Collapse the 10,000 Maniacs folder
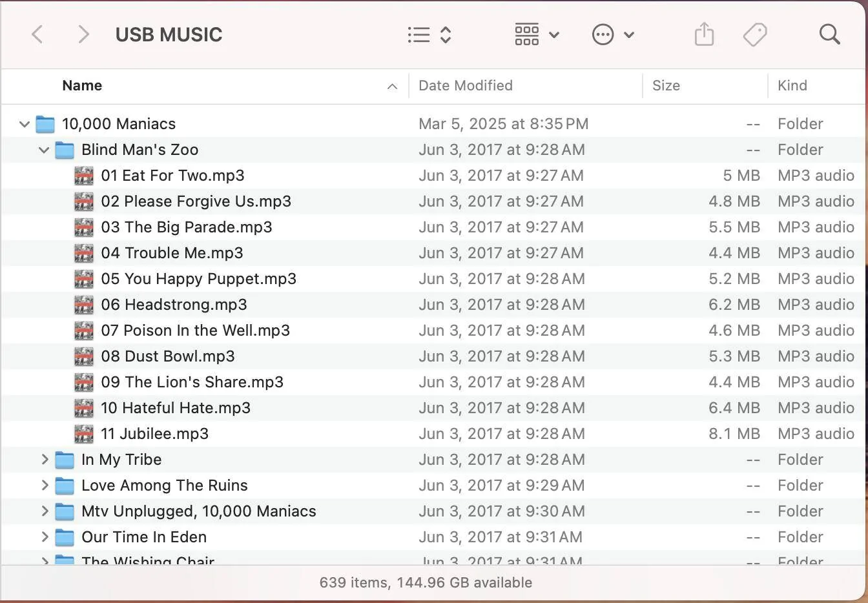 (x=25, y=124)
